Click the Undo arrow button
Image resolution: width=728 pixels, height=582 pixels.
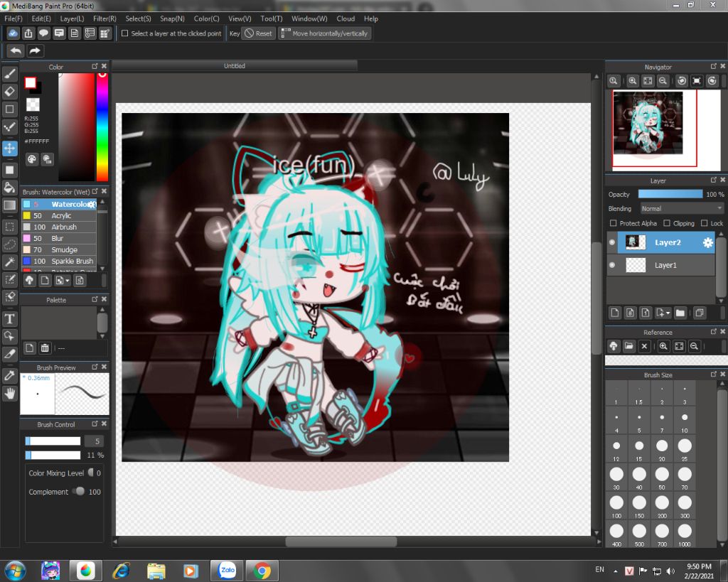tap(16, 50)
